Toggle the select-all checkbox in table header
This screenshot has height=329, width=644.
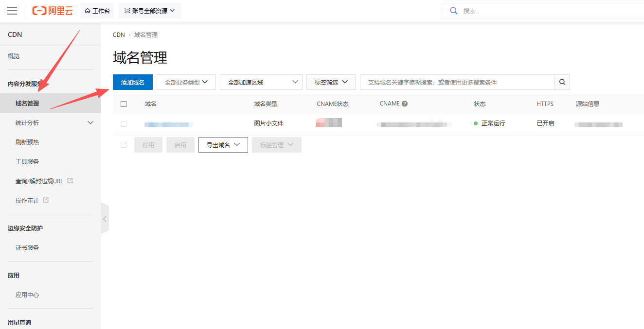click(x=124, y=104)
